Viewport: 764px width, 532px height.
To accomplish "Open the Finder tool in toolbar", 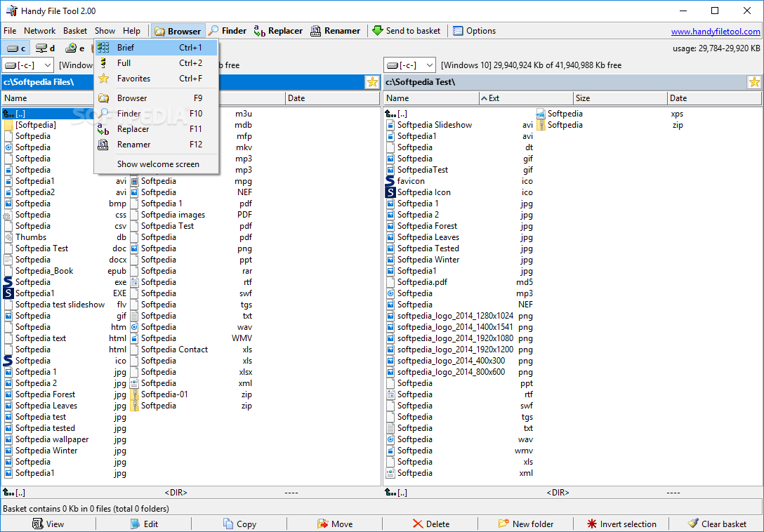I will [228, 31].
